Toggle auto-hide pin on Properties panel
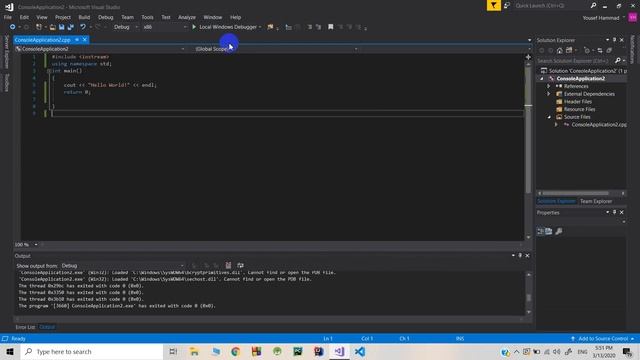The image size is (640, 360). [x=614, y=213]
